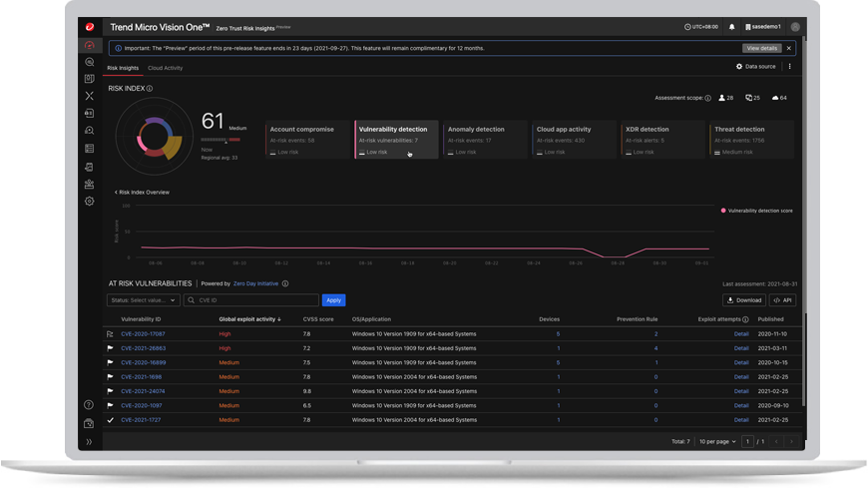Click the Assessment scope info icon
Screen dimensions: 868x489
[708, 99]
